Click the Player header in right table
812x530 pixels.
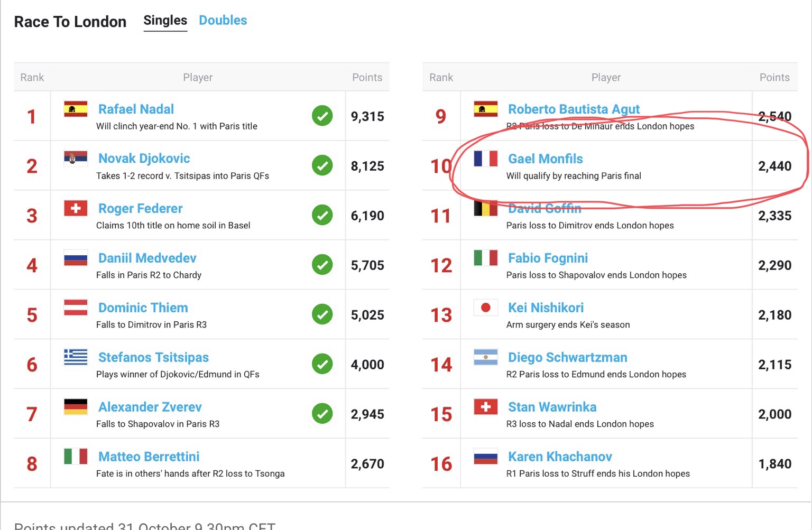click(606, 77)
